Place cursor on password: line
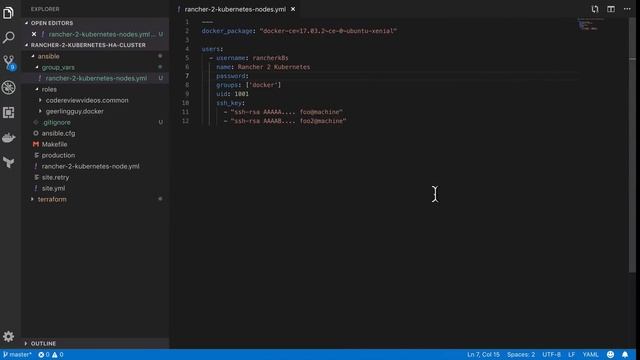Screen dimensions: 640x360 coord(232,76)
